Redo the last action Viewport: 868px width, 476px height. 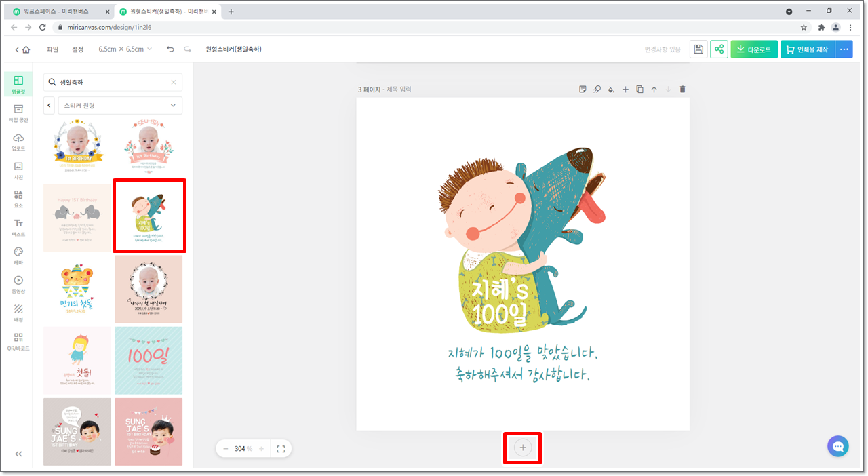tap(187, 49)
